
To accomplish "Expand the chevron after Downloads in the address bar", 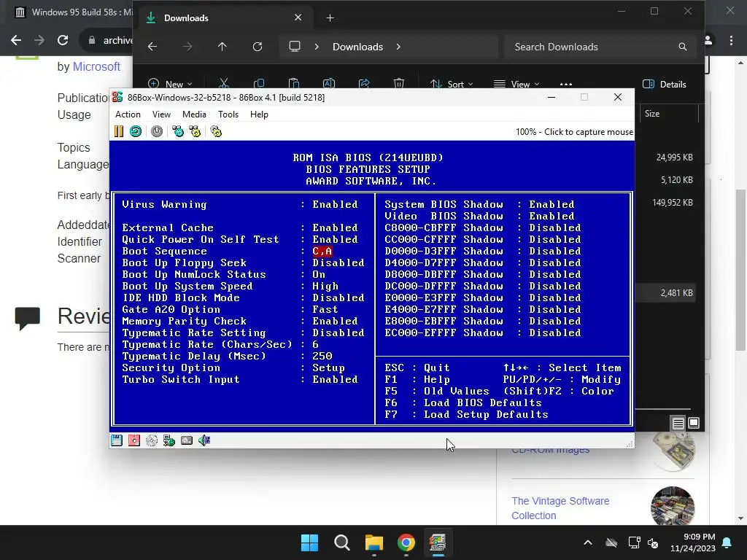I will (x=398, y=47).
